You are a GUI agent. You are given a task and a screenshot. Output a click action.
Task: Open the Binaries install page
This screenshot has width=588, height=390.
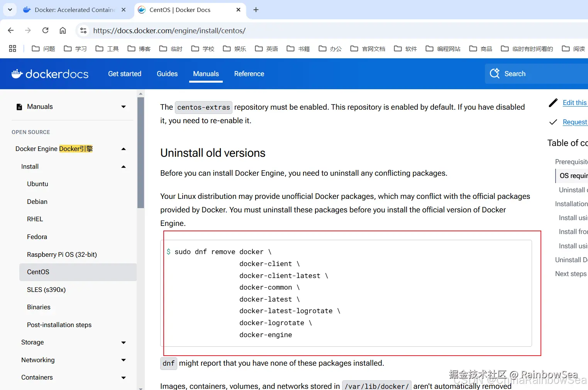[39, 307]
